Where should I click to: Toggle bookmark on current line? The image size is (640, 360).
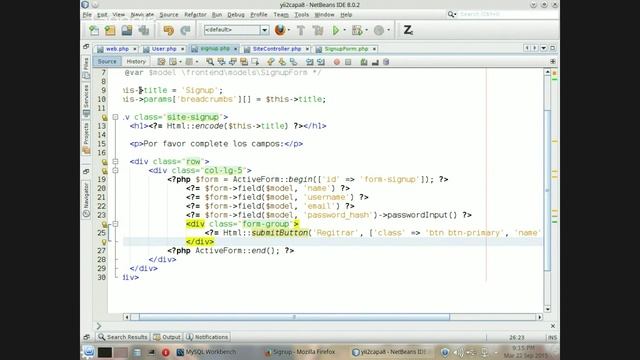tap(293, 62)
